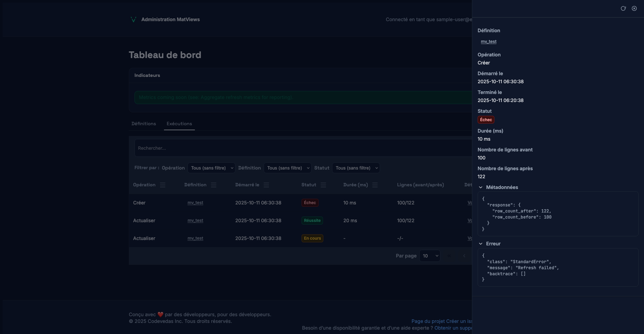The image size is (644, 334).
Task: Open sort menu icon for Durée (ms) column
Action: pos(375,185)
